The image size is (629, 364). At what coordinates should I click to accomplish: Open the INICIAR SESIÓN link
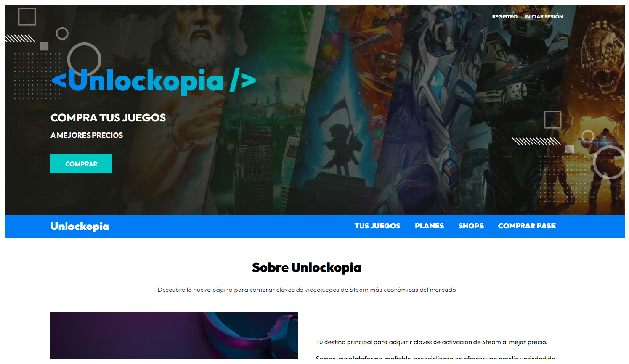(544, 16)
